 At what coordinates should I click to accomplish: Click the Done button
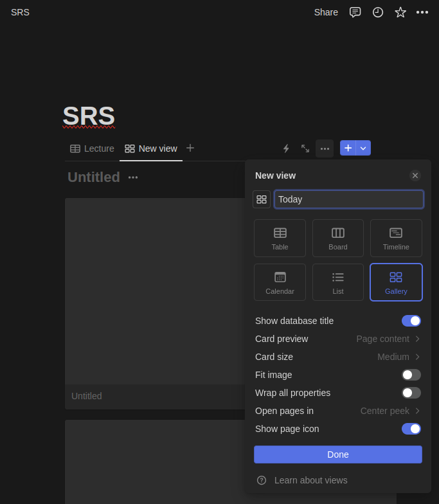(x=338, y=455)
